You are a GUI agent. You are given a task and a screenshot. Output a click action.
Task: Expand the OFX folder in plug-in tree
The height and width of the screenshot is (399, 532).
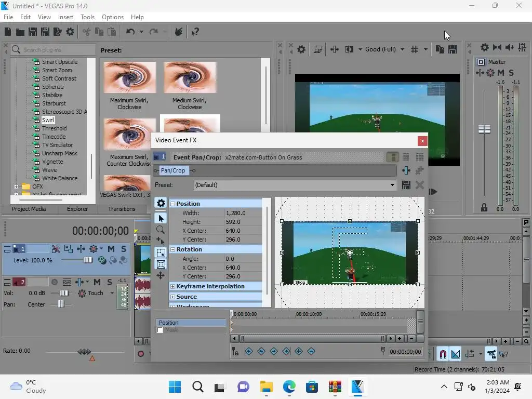tap(16, 187)
